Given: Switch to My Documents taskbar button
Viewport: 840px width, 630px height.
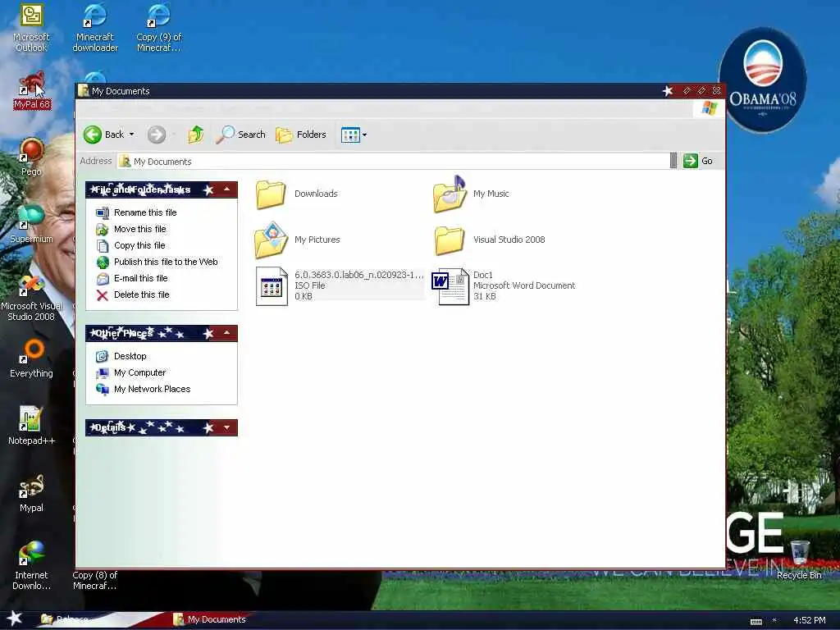Looking at the screenshot, I should 210,619.
